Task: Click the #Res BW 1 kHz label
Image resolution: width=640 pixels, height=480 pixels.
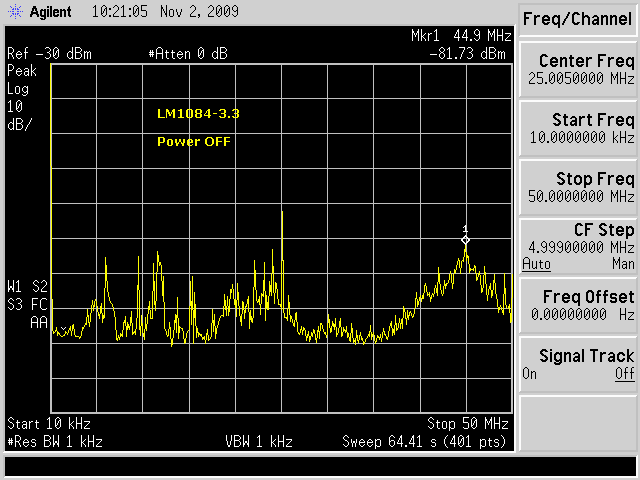Action: (x=55, y=442)
